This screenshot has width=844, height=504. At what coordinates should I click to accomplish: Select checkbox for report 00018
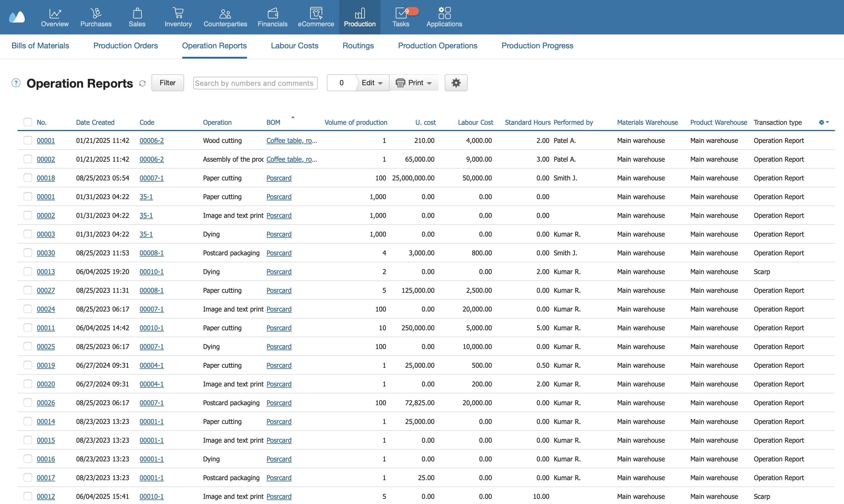pyautogui.click(x=28, y=178)
